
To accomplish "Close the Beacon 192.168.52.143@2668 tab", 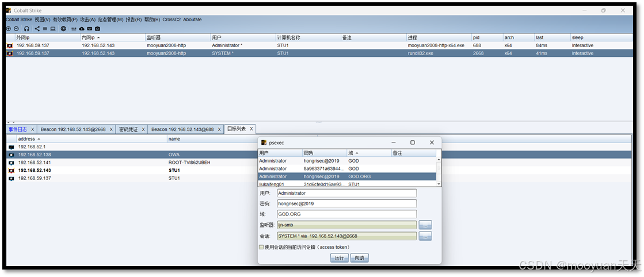I will (x=111, y=129).
